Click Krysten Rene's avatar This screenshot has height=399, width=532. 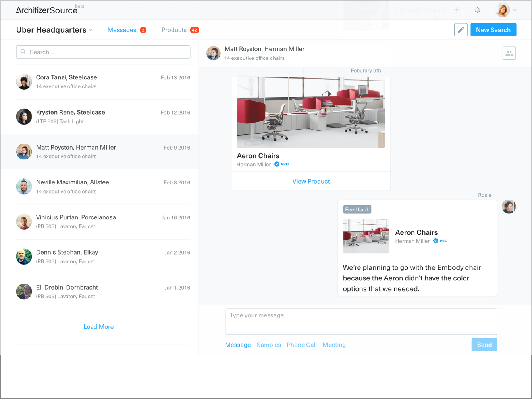(24, 117)
